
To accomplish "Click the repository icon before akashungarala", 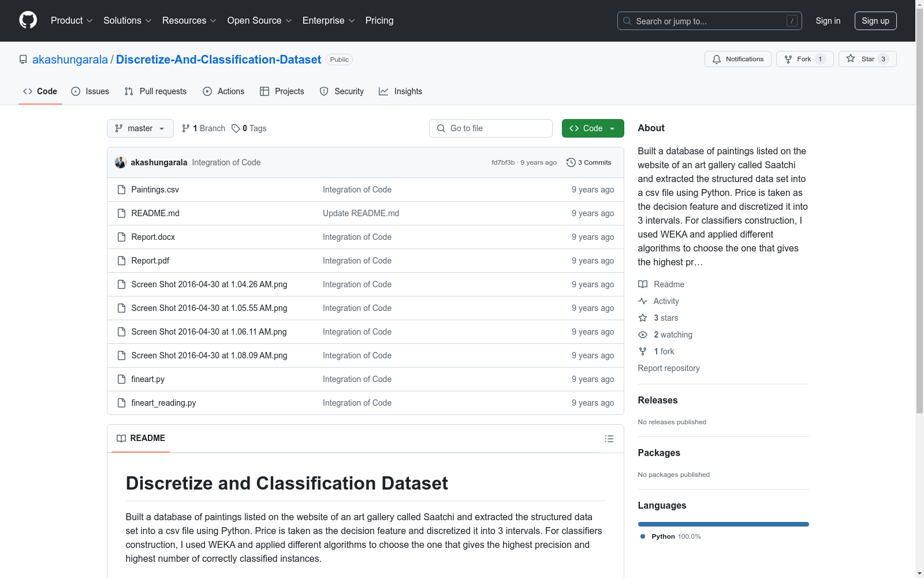I will [23, 60].
